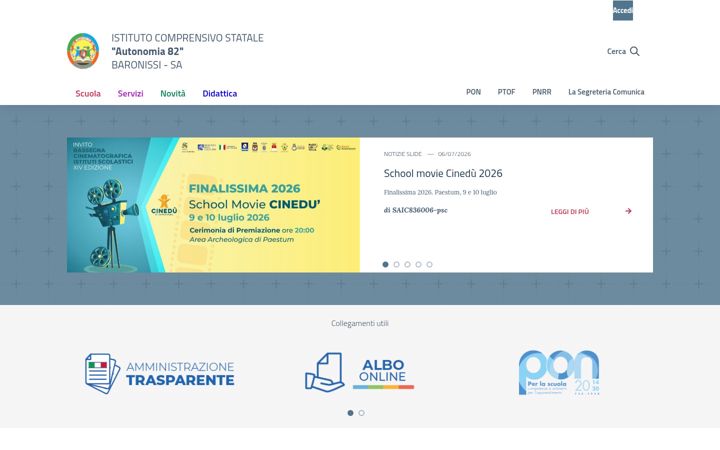Click the Cinedù Finalissima 2026 banner image

(x=214, y=205)
